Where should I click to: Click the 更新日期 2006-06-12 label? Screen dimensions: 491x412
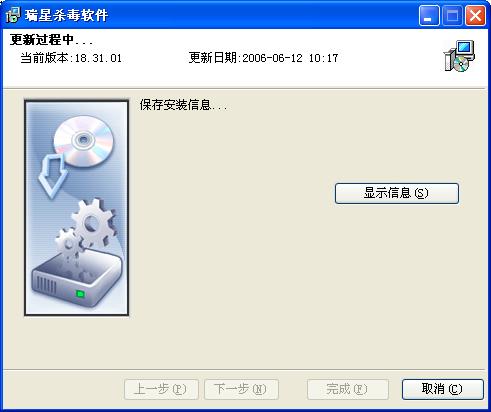(x=263, y=58)
